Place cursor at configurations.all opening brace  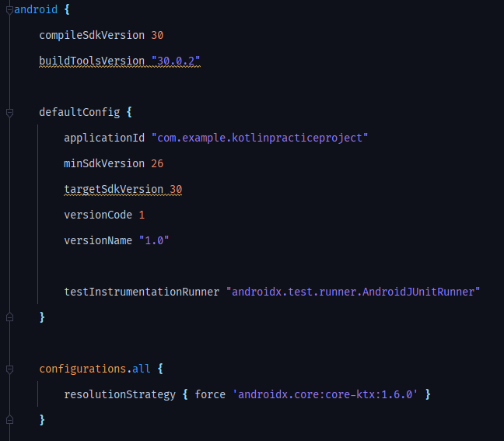[160, 369]
